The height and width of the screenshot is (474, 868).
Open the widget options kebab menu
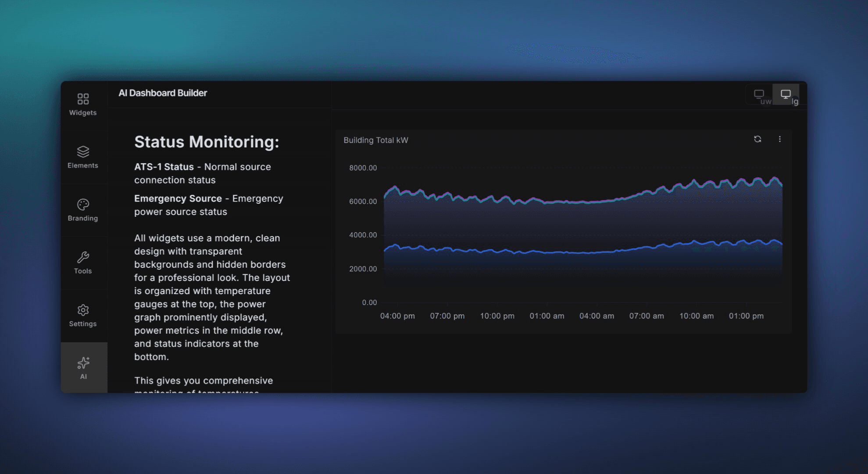pyautogui.click(x=780, y=139)
